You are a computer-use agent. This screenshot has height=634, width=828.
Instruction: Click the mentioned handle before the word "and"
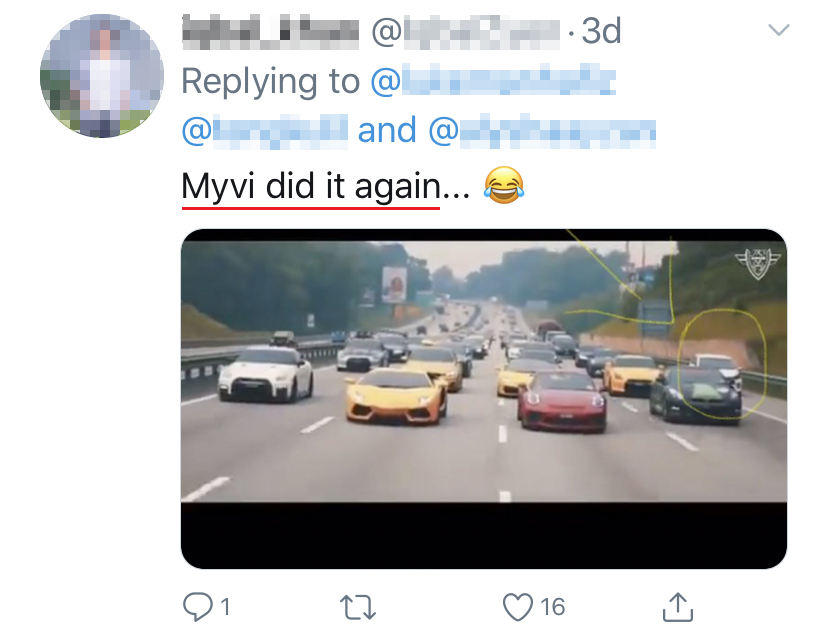point(265,130)
